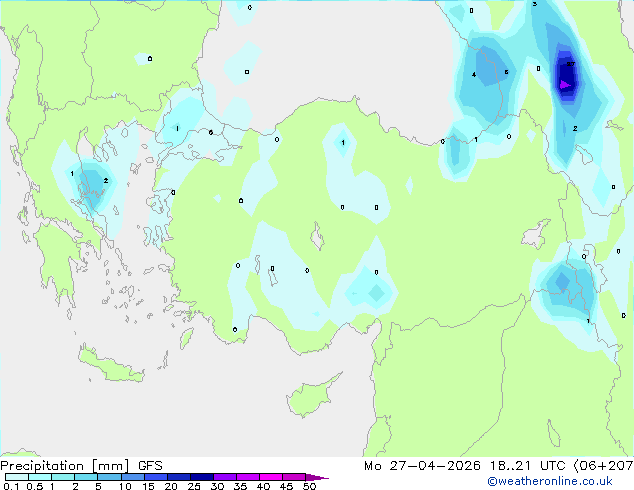Click the 50+ arrow tip of legend
The width and height of the screenshot is (634, 490).
click(317, 477)
